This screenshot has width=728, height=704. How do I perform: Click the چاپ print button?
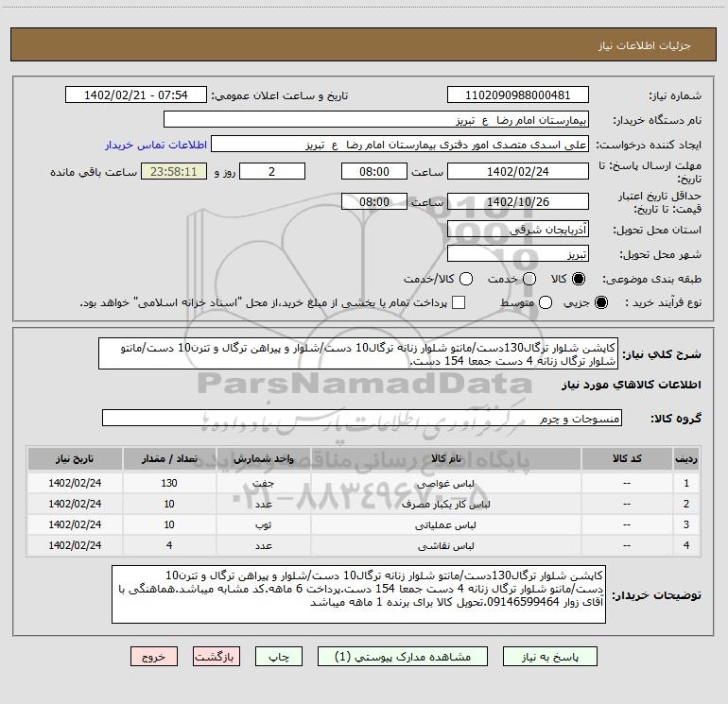coord(279,657)
